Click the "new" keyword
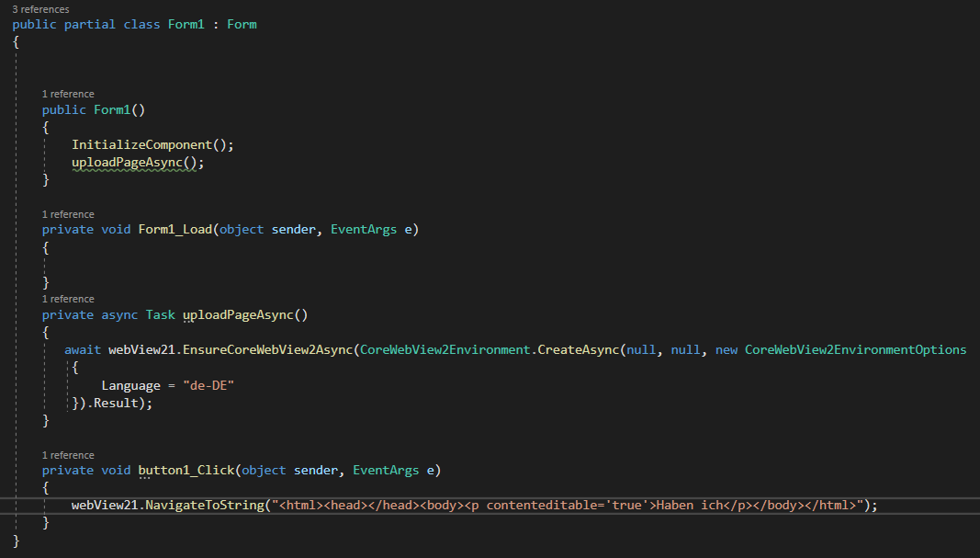This screenshot has height=558, width=980. click(727, 349)
